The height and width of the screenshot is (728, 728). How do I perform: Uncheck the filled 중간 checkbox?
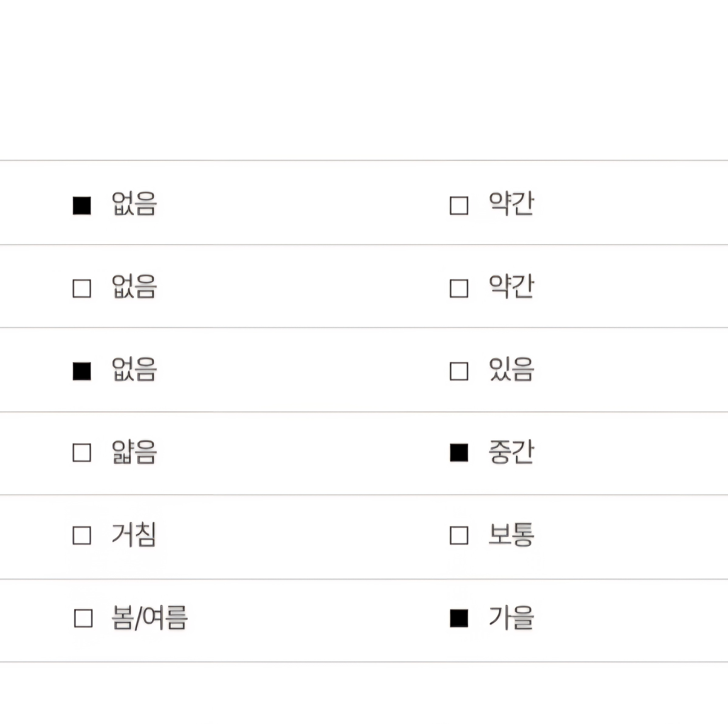[x=459, y=452]
